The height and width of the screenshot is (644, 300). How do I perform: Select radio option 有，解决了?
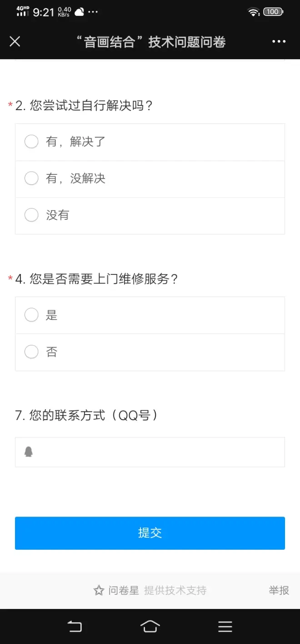[x=31, y=142]
